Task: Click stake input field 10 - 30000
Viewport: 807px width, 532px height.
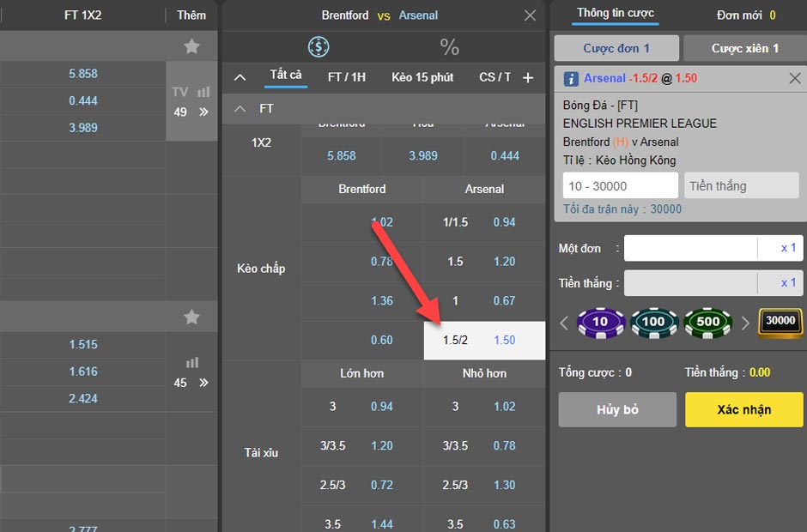Action: pyautogui.click(x=621, y=185)
